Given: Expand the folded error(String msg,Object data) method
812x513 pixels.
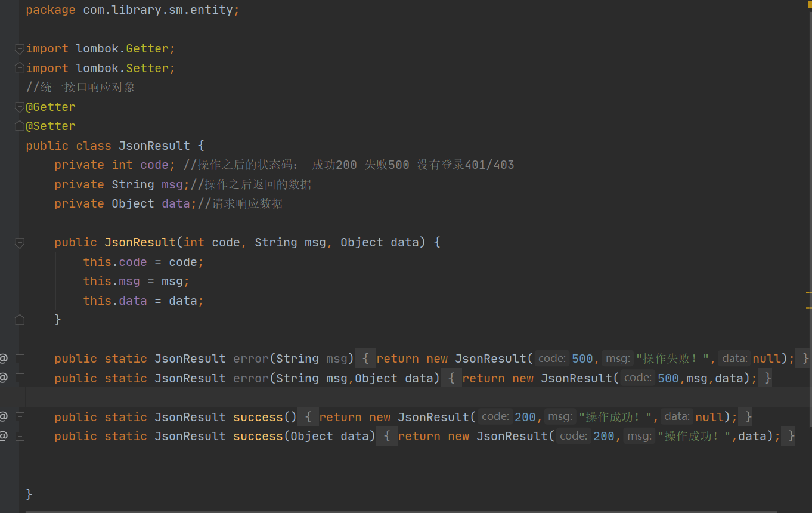Looking at the screenshot, I should (20, 378).
